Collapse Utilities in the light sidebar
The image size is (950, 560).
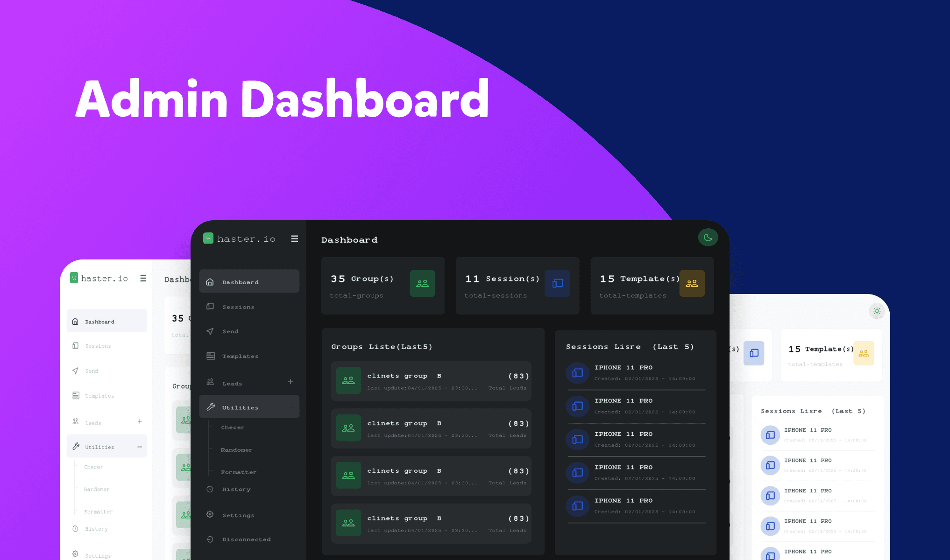pos(139,447)
